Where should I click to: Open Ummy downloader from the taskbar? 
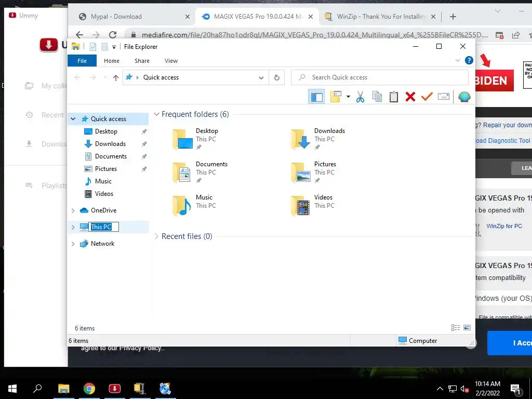pos(115,389)
